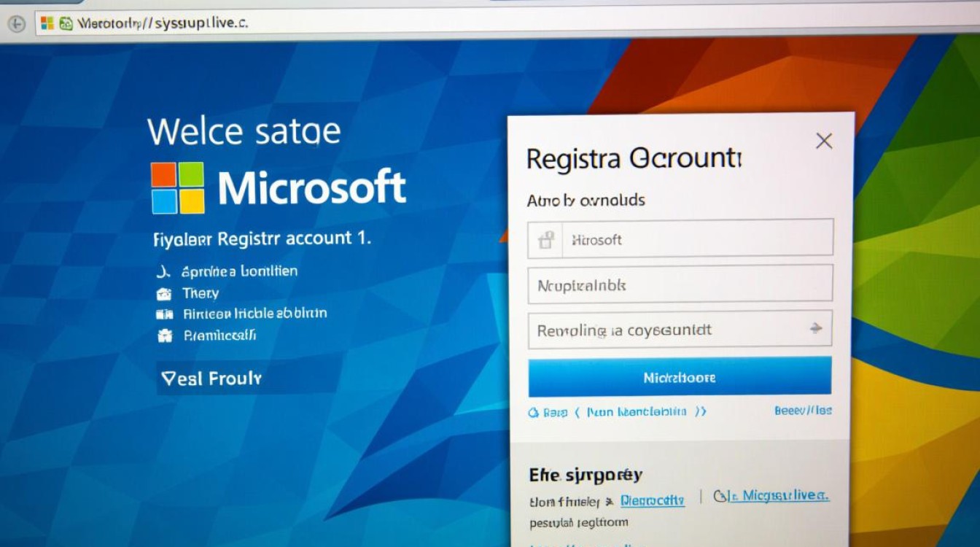Image resolution: width=980 pixels, height=547 pixels.
Task: Close the Registra Ocrount dialog
Action: click(824, 141)
